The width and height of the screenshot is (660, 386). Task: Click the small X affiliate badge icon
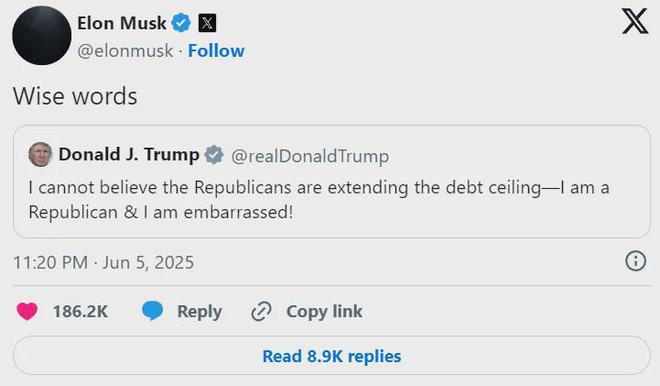click(x=207, y=23)
